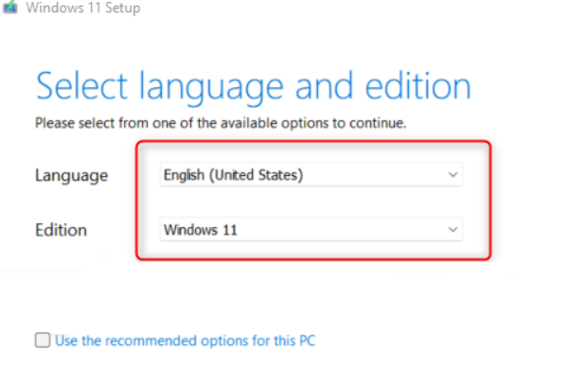Expand the Edition dropdown chevron arrow
This screenshot has width=588, height=366.
pyautogui.click(x=453, y=229)
